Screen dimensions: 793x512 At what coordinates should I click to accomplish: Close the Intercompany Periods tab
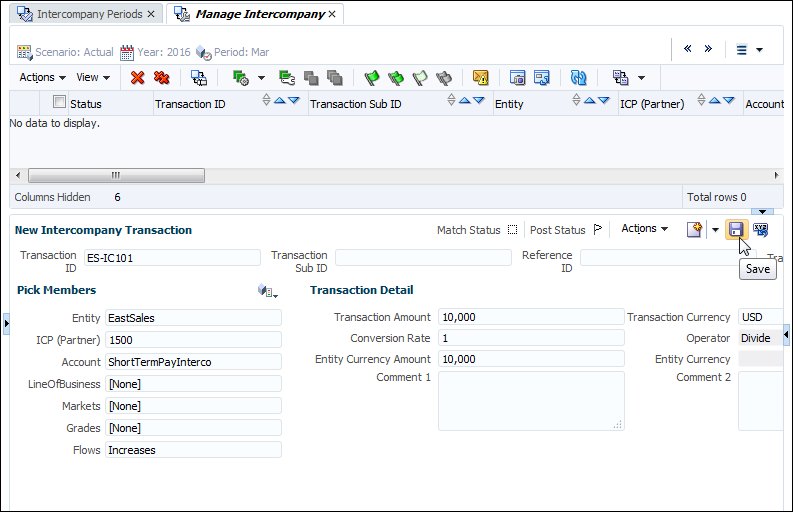[x=151, y=14]
